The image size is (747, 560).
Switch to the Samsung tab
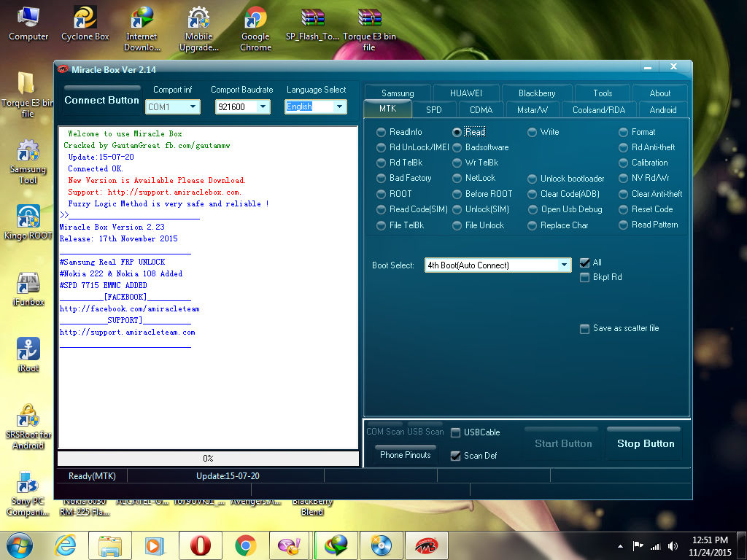click(x=398, y=93)
